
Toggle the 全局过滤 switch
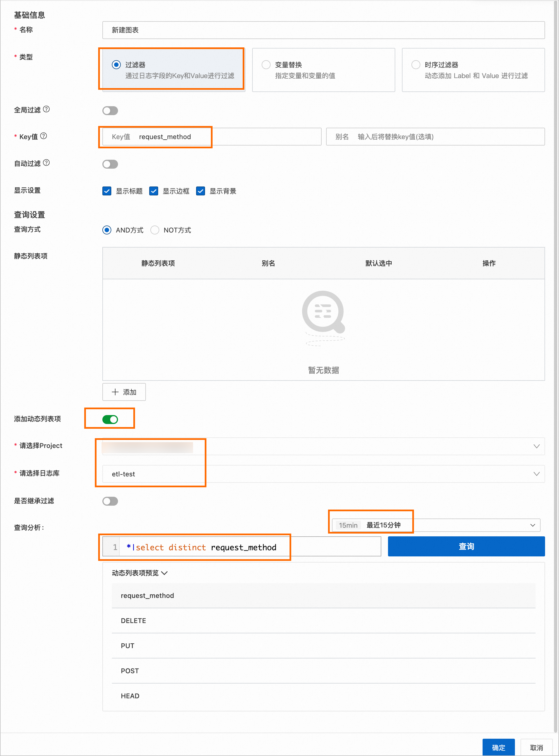click(x=110, y=111)
